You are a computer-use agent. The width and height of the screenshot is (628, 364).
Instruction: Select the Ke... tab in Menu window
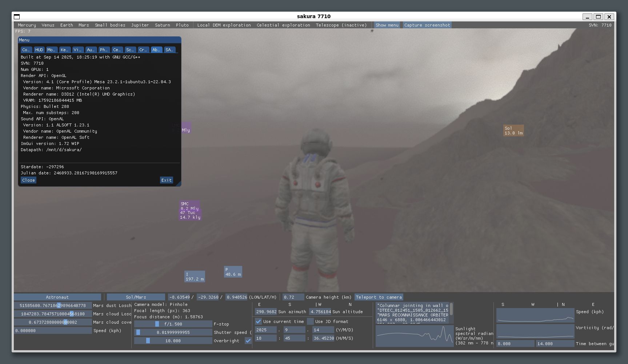click(64, 50)
